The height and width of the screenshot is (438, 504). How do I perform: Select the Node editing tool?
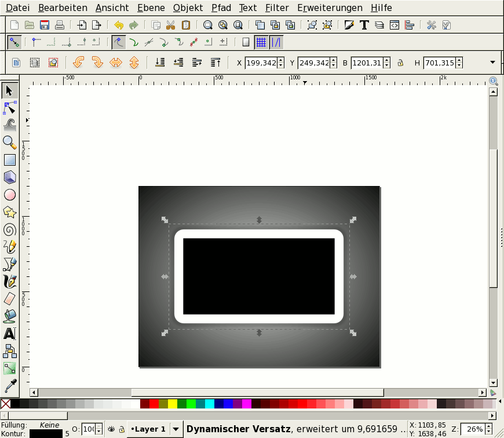10,108
